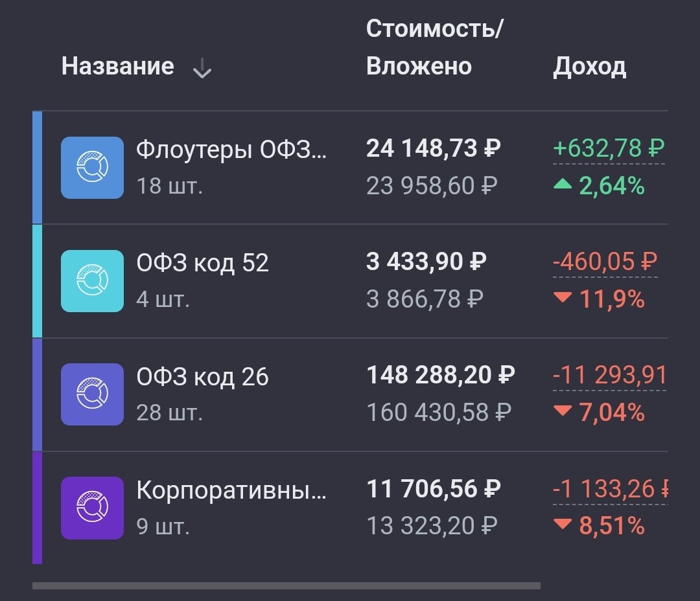
Task: Select the cyan pie chart icon beside ОФЗ код 52
Action: click(91, 280)
